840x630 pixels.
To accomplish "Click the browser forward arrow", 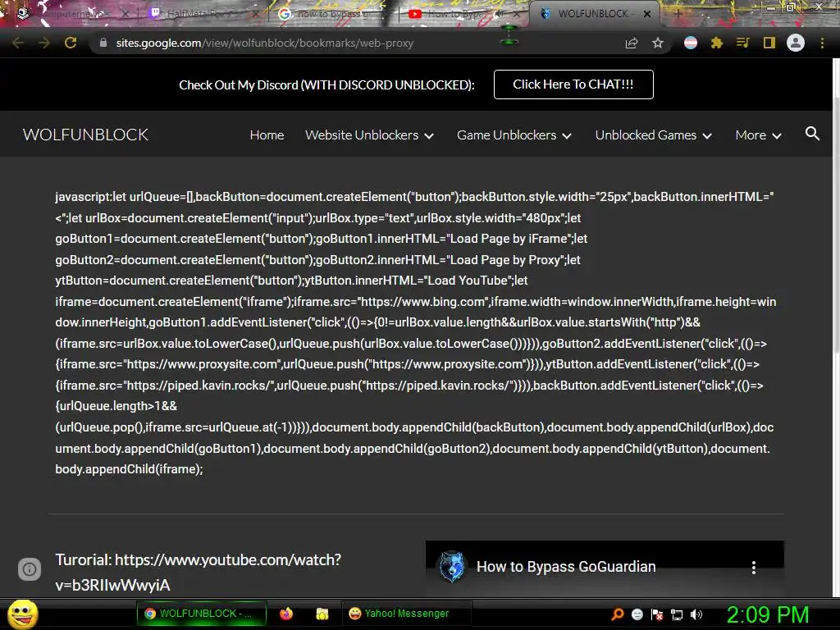I will (x=44, y=43).
